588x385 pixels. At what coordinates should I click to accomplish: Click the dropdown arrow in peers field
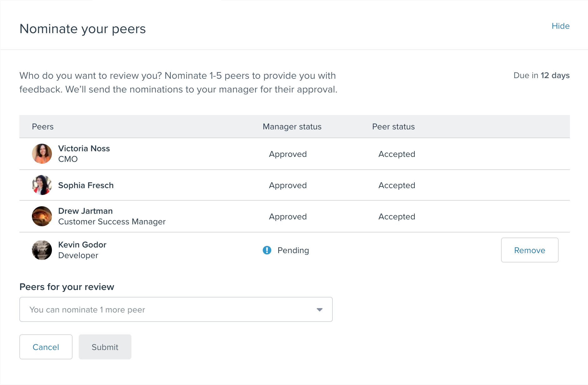(x=319, y=310)
